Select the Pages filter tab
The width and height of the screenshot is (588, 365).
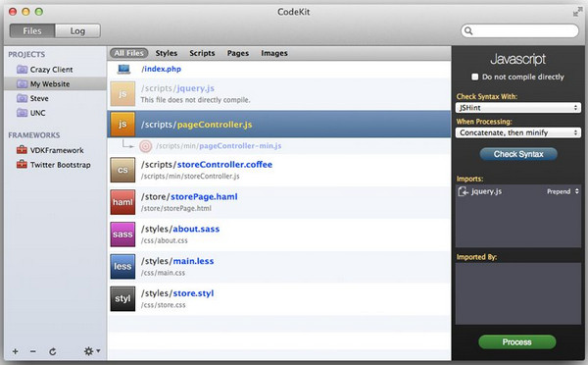pyautogui.click(x=238, y=53)
